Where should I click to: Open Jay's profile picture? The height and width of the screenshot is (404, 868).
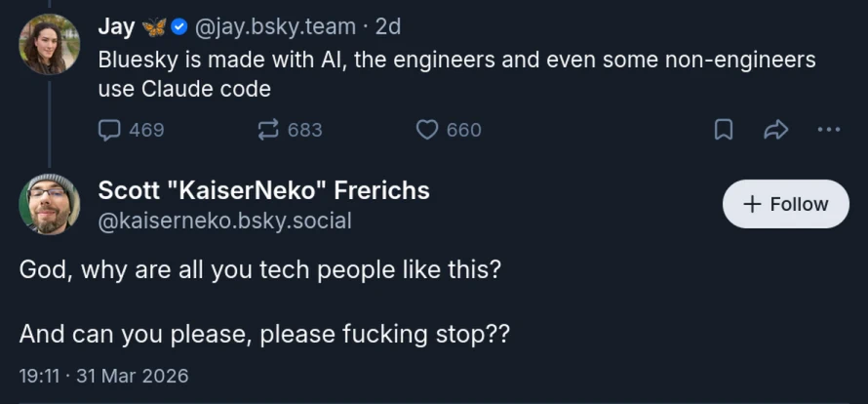coord(50,44)
